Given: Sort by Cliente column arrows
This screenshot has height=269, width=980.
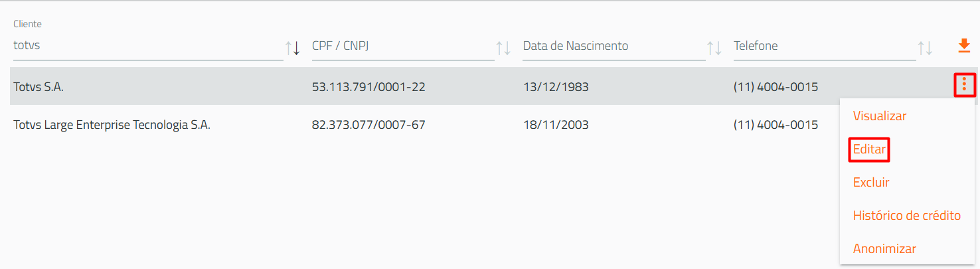Looking at the screenshot, I should tap(293, 48).
